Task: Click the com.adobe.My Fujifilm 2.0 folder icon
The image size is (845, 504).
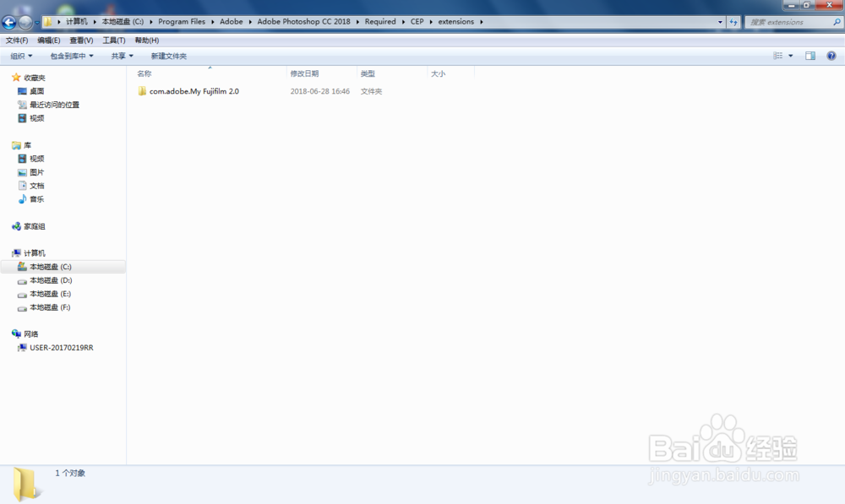Action: (142, 91)
